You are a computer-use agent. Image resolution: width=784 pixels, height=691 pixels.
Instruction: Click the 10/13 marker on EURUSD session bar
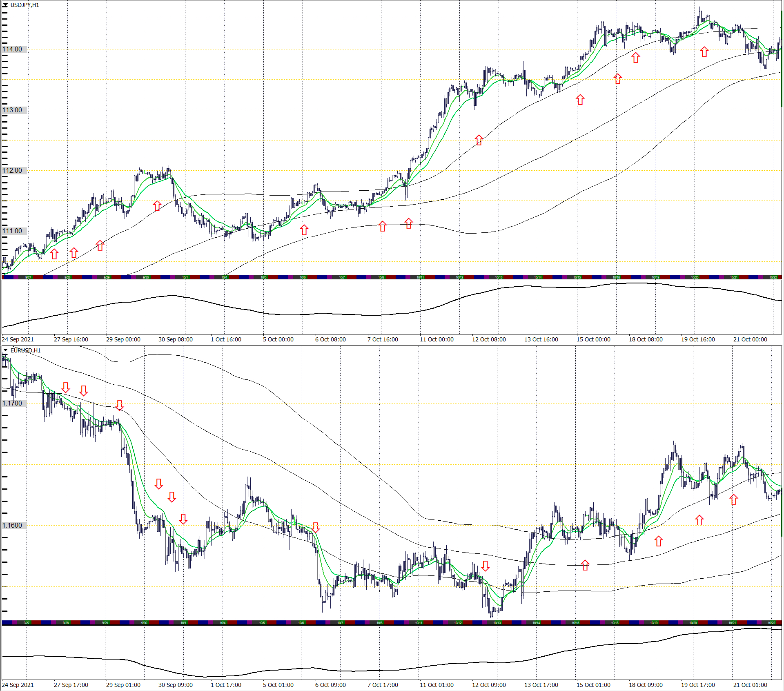(x=497, y=623)
